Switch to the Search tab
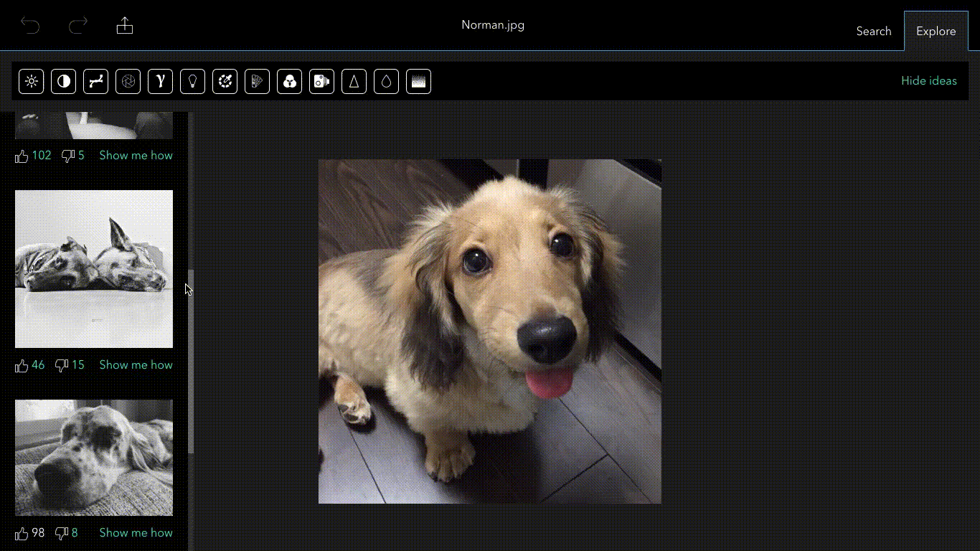Viewport: 980px width, 551px height. tap(873, 31)
